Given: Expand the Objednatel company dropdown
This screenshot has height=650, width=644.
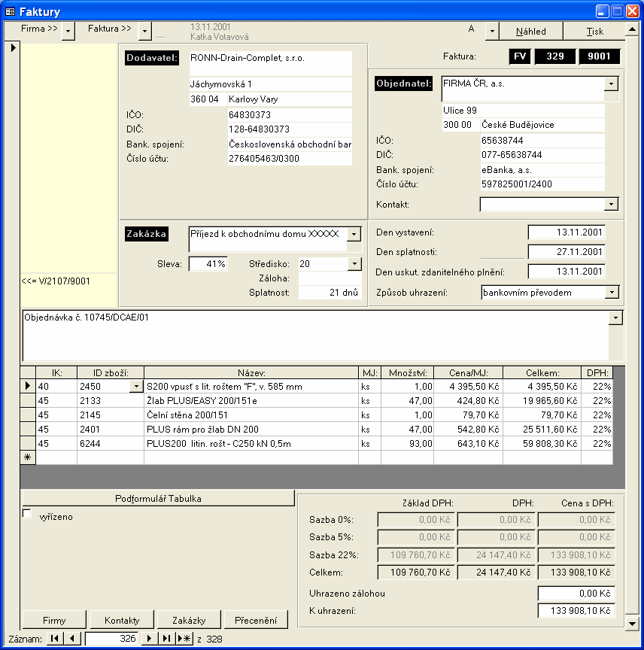Looking at the screenshot, I should 611,84.
